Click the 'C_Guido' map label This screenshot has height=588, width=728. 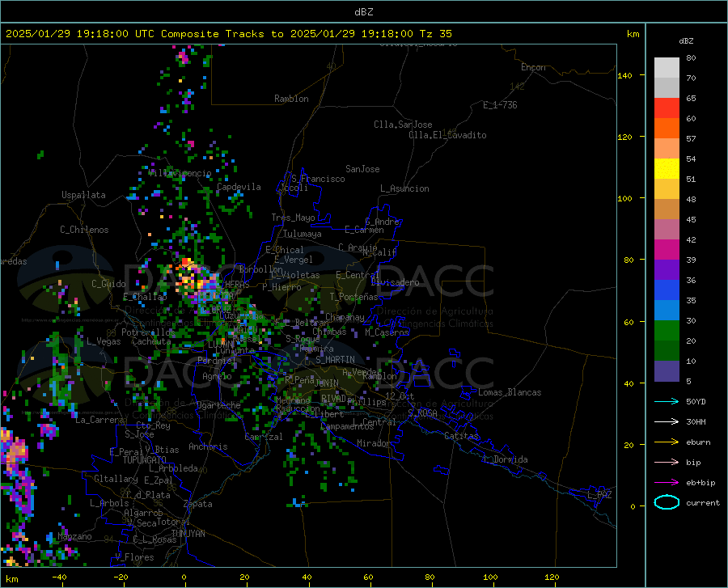[108, 284]
